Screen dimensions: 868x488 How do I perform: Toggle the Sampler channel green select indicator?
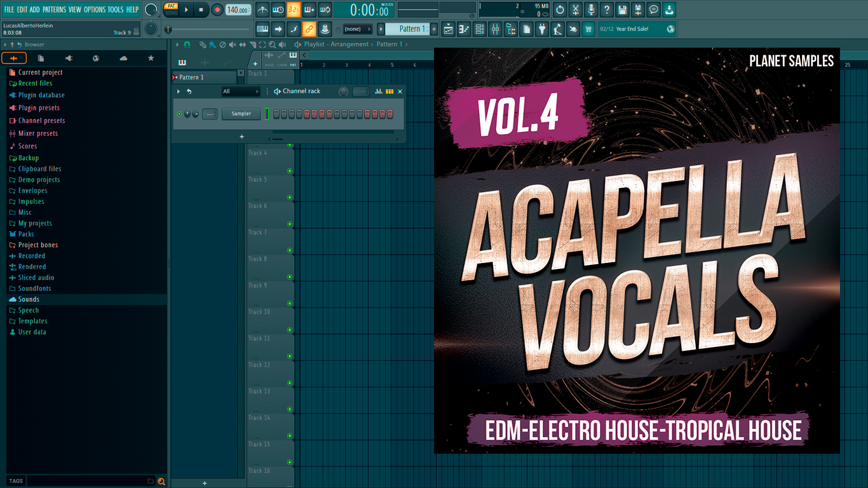(x=267, y=114)
